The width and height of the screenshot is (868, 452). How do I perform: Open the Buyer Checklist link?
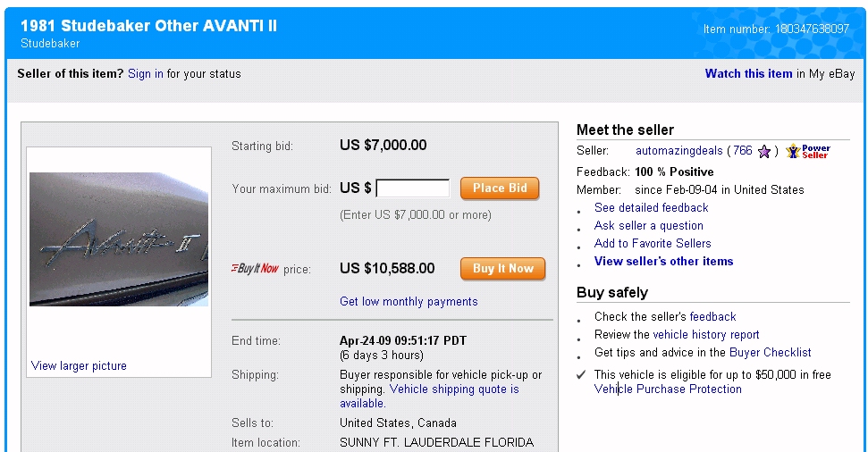tap(770, 353)
